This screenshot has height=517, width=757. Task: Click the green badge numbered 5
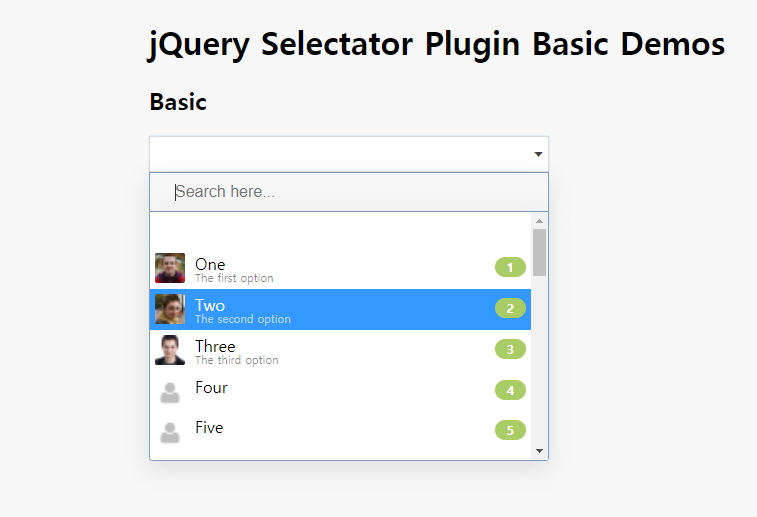pos(510,430)
